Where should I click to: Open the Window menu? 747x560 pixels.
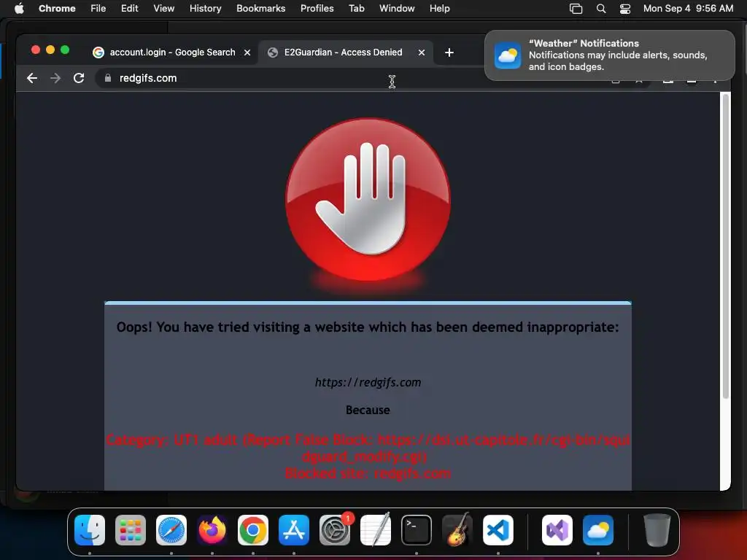(397, 9)
